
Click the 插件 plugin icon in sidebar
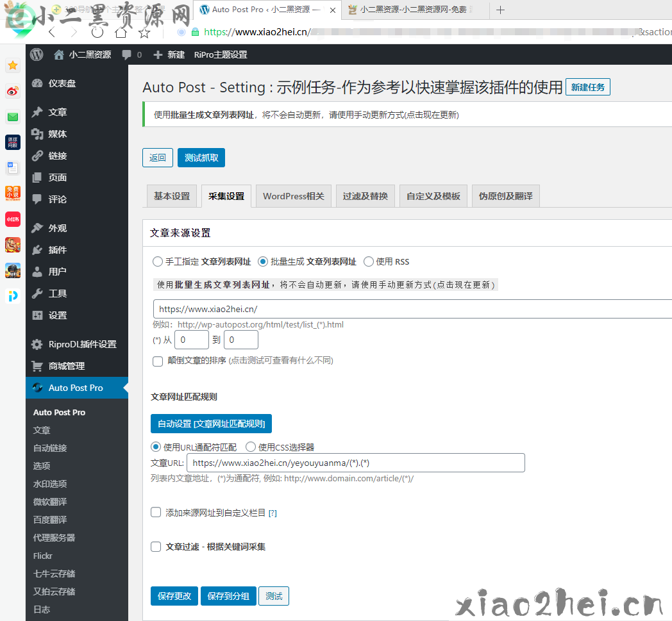(x=38, y=250)
